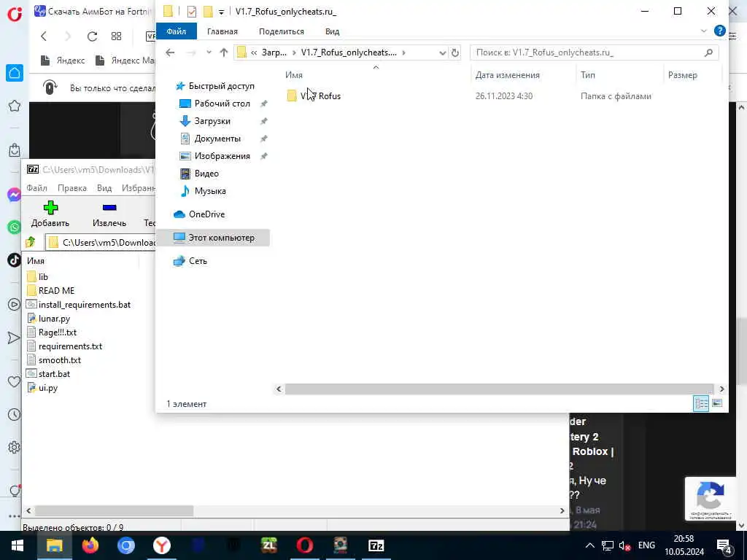This screenshot has height=560, width=747.
Task: Go back in Explorer navigation
Action: [x=170, y=52]
